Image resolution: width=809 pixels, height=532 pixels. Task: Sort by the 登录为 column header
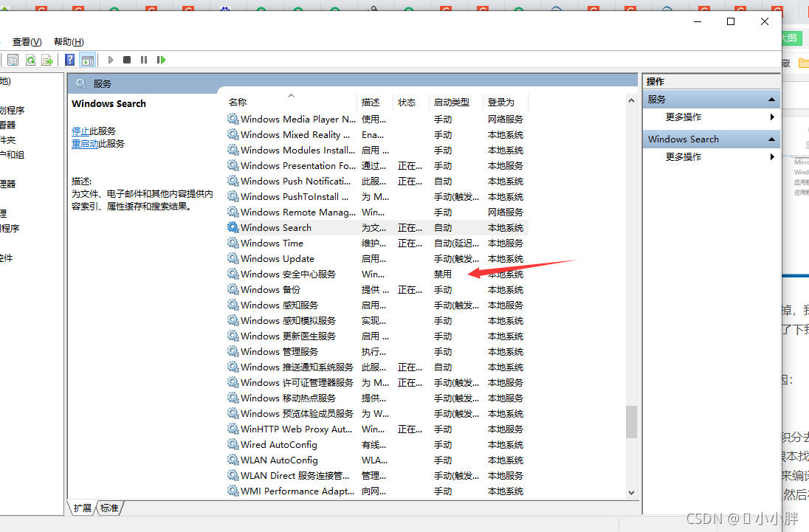coord(506,102)
